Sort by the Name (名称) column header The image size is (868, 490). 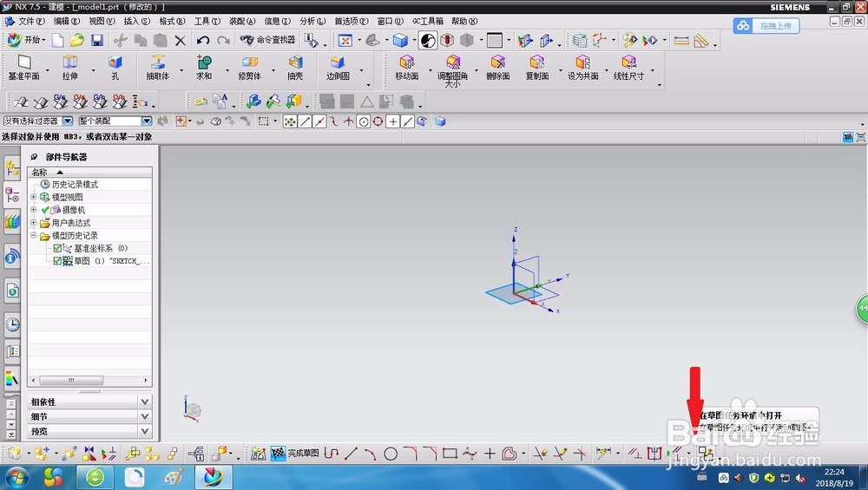tap(89, 172)
